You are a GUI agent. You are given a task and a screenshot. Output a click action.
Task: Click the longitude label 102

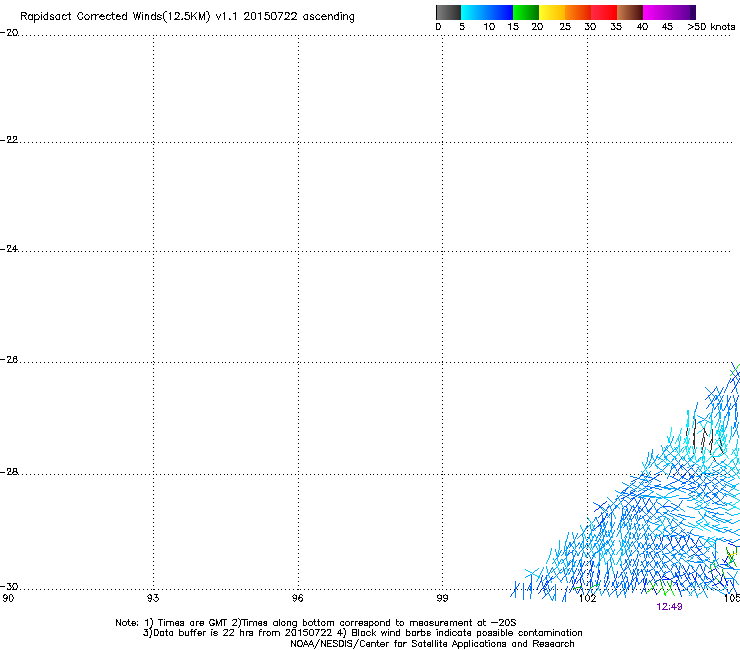pos(588,598)
